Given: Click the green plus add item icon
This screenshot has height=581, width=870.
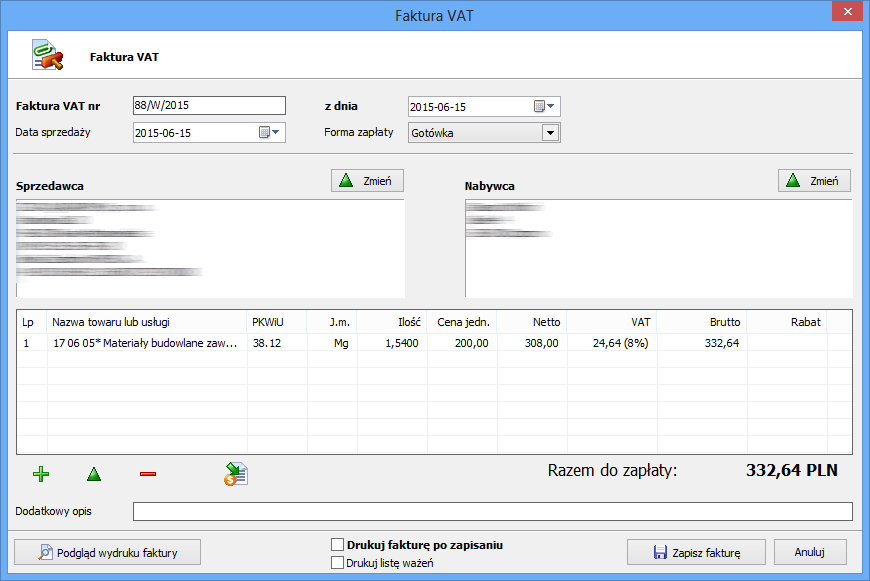Looking at the screenshot, I should pos(41,474).
